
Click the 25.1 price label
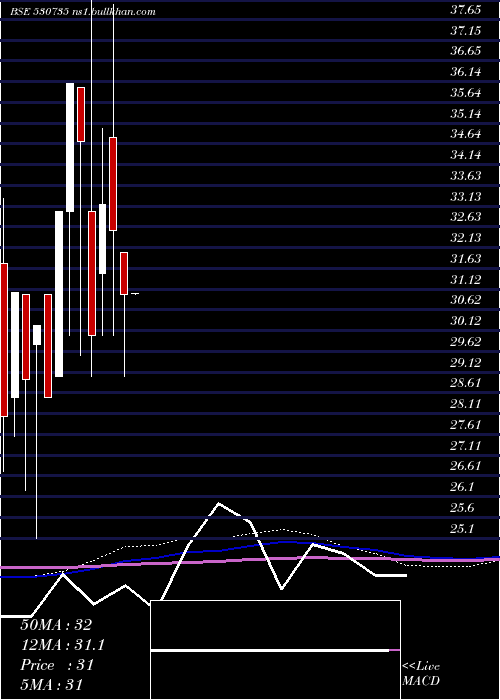[x=463, y=529]
